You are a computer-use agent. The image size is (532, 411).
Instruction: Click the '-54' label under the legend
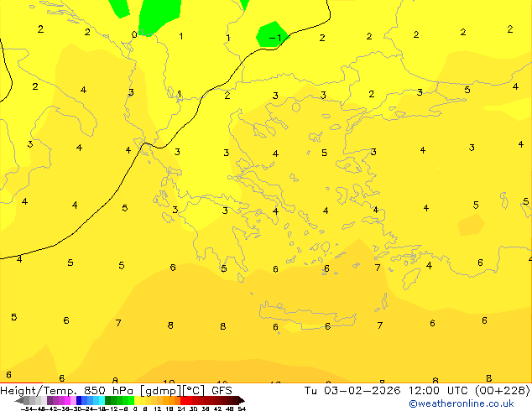(x=27, y=408)
